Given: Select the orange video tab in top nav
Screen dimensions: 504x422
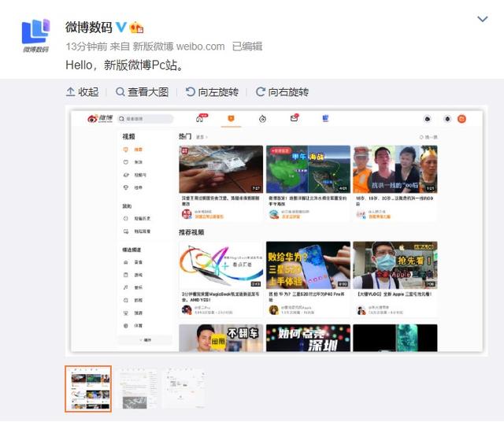Looking at the screenshot, I should (232, 119).
